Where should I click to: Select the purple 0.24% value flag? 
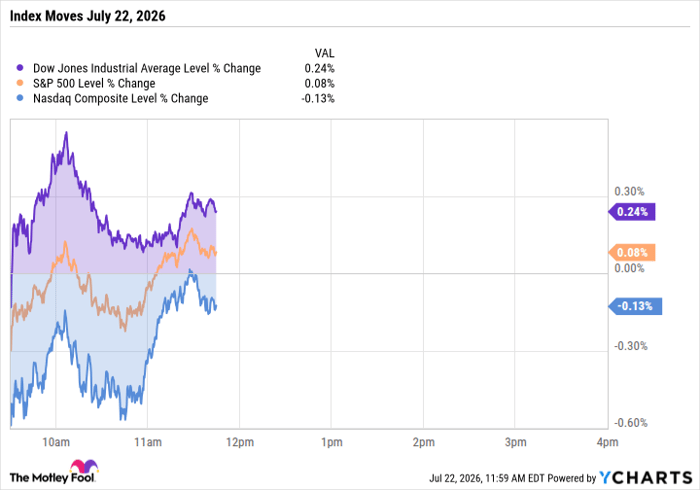coord(632,212)
